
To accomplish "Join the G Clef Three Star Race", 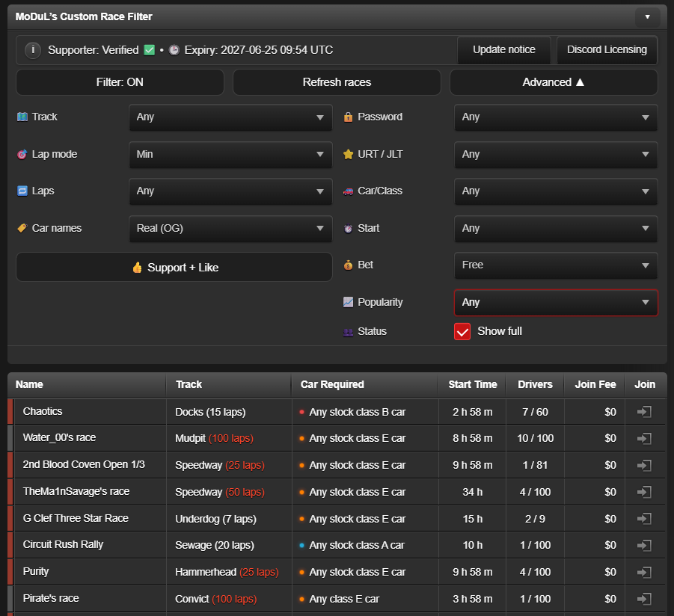I will click(x=644, y=519).
